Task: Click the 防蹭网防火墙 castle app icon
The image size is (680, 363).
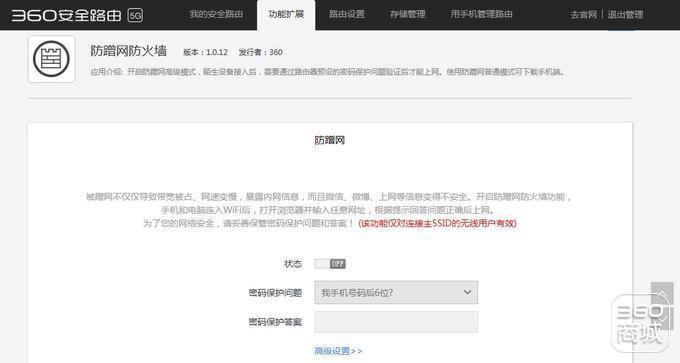Action: point(52,59)
